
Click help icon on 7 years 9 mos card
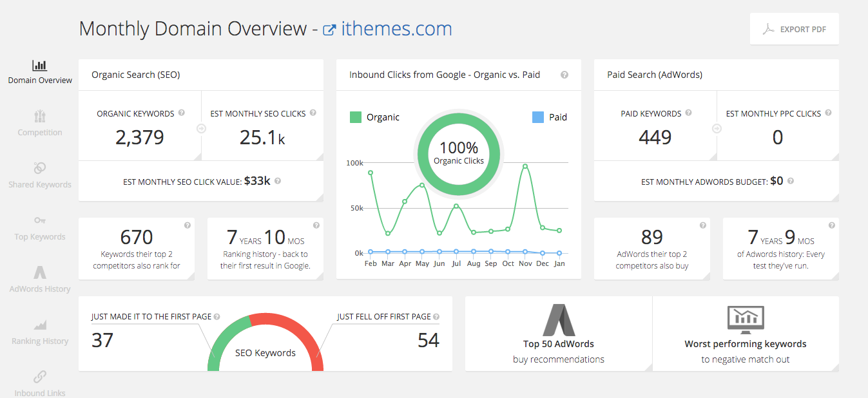(832, 225)
